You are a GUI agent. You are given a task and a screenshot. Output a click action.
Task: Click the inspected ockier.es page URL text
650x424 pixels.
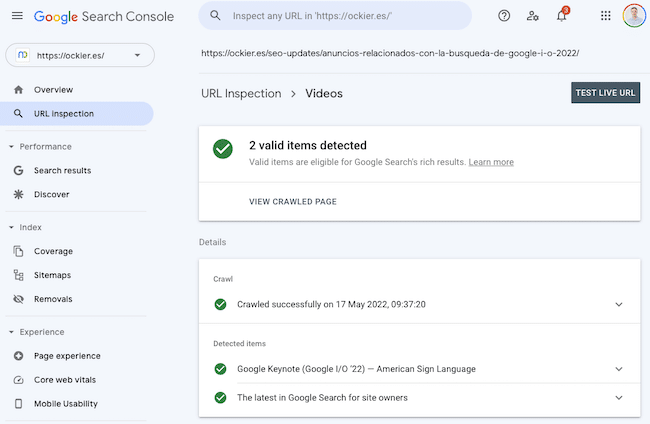pos(390,53)
